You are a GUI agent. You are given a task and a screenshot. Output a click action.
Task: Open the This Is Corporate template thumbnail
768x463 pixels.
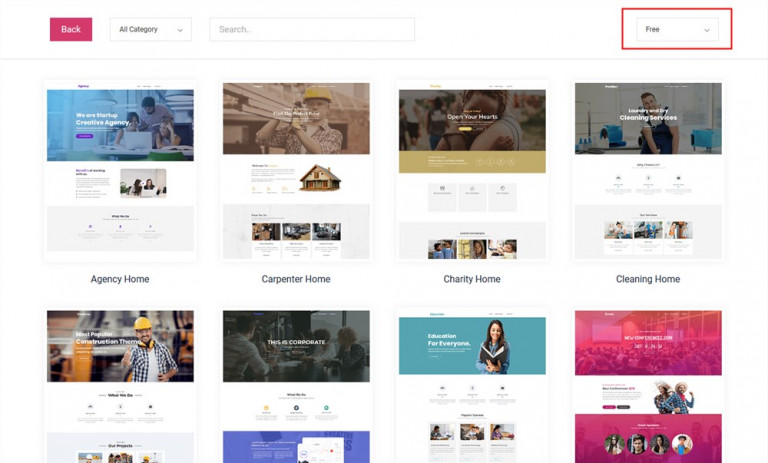pyautogui.click(x=296, y=385)
